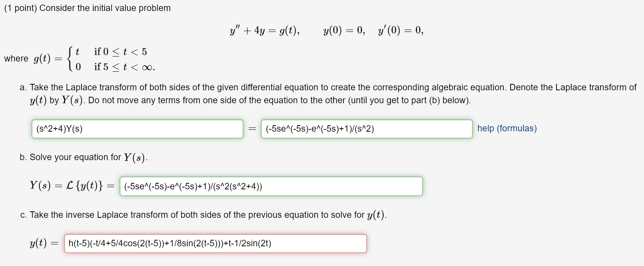
Task: Select the right-hand side answer field in part a
Action: (366, 129)
